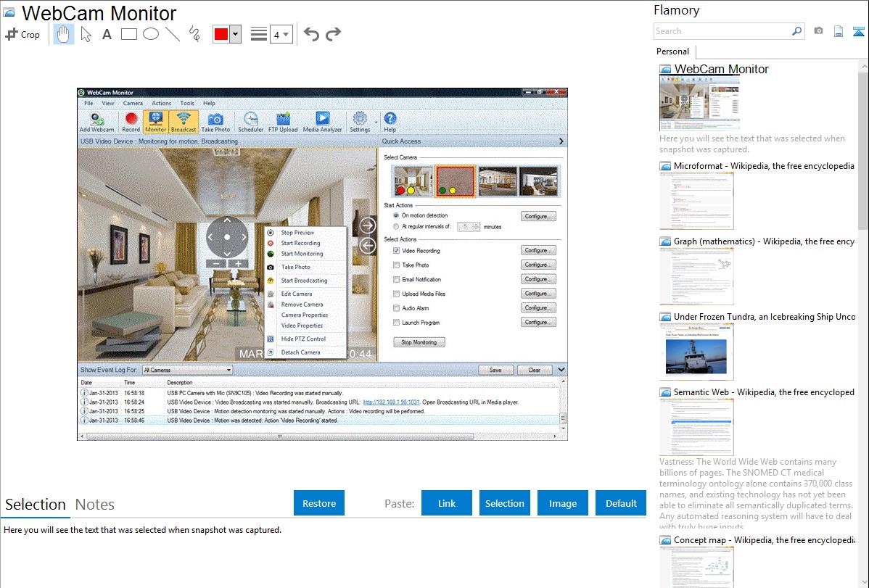869x588 pixels.
Task: Click the Paste Selection button
Action: (x=504, y=503)
